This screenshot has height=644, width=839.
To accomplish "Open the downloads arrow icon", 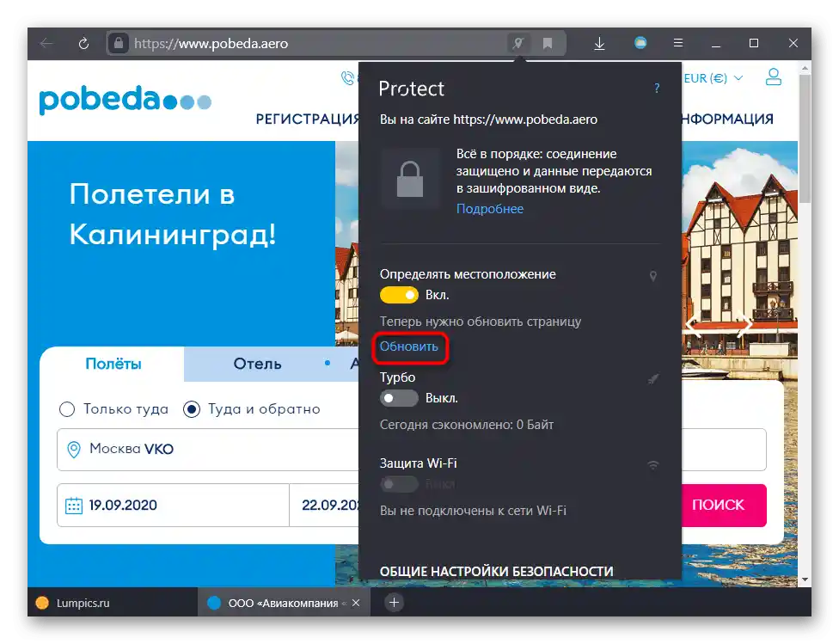I will pos(600,43).
